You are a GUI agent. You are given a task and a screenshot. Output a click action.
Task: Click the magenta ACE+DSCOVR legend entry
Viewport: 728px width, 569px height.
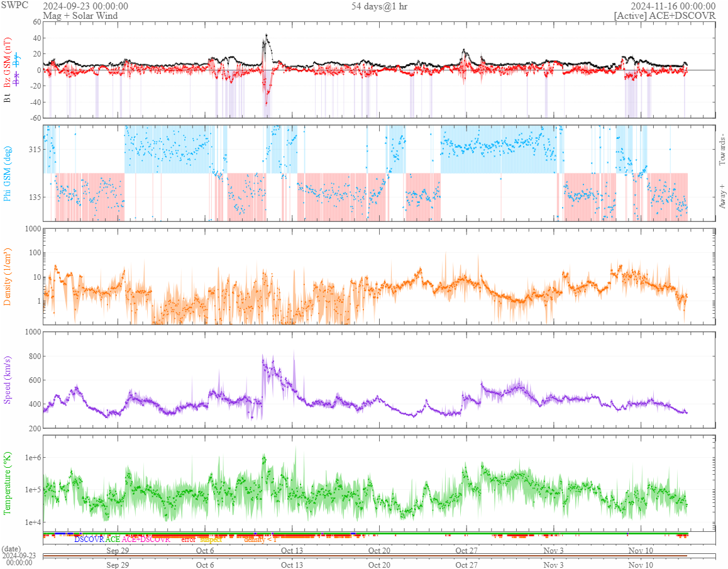pos(146,539)
